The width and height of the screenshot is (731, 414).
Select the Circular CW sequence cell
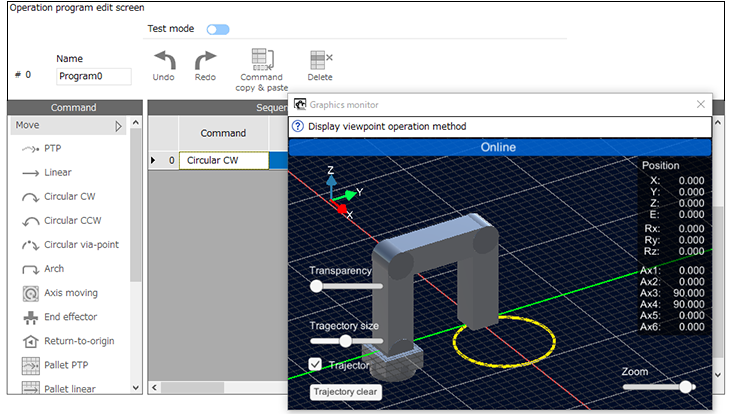pos(224,160)
